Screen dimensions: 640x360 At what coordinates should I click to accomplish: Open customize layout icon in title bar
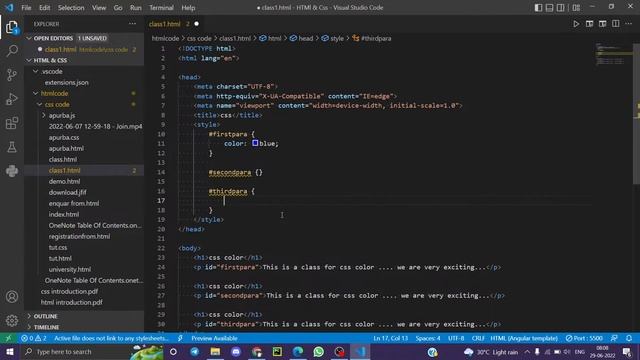pos(576,7)
